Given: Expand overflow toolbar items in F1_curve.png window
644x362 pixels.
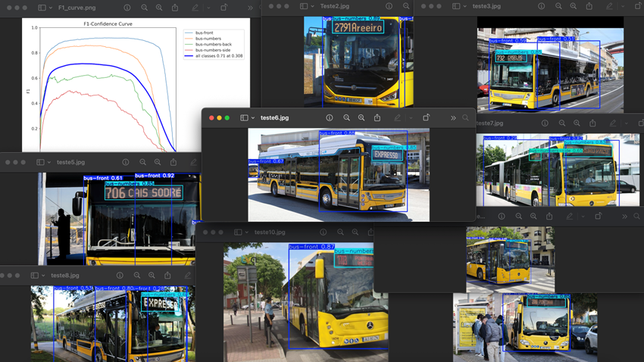Looking at the screenshot, I should tap(250, 8).
